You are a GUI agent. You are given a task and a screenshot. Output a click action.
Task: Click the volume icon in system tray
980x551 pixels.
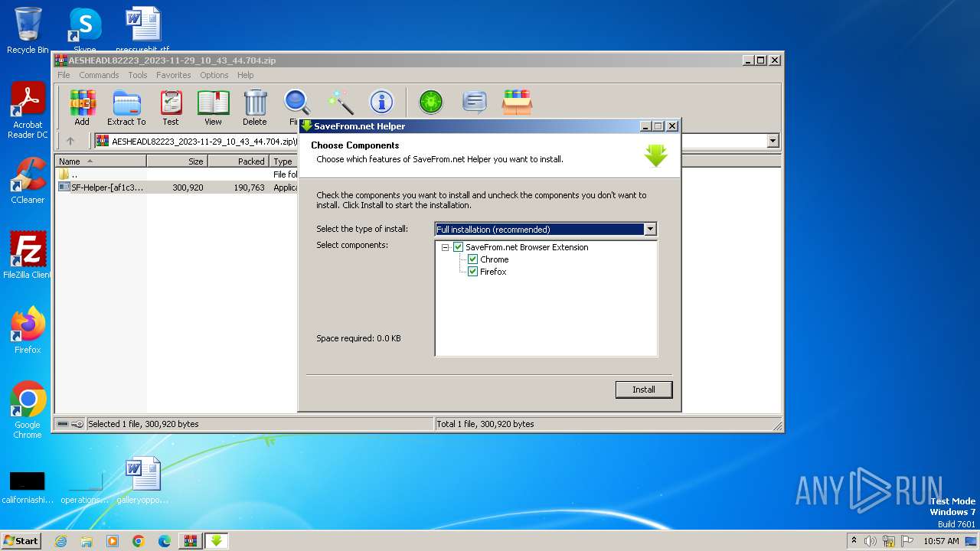[x=871, y=541]
